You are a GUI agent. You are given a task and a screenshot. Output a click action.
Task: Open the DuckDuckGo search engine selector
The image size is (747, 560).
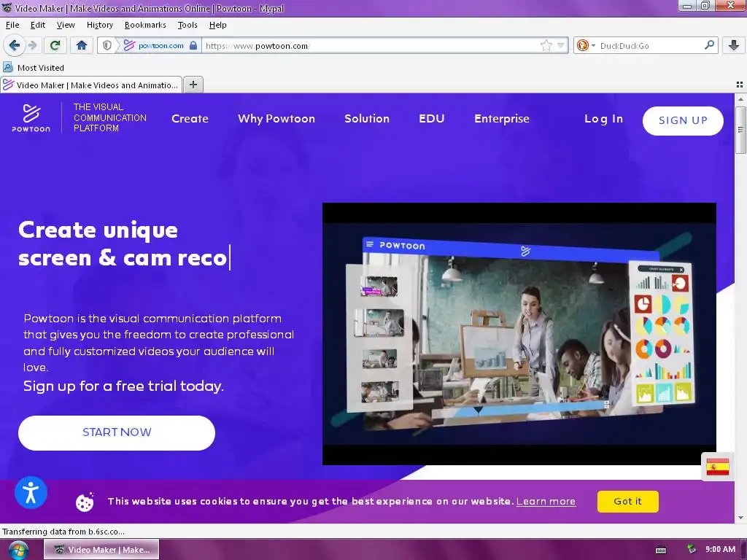[x=586, y=45]
